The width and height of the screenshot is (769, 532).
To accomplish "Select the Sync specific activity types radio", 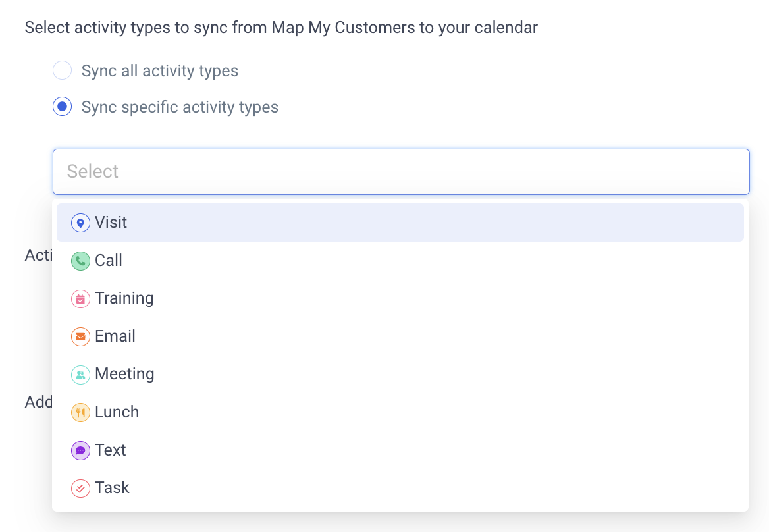I will (63, 107).
